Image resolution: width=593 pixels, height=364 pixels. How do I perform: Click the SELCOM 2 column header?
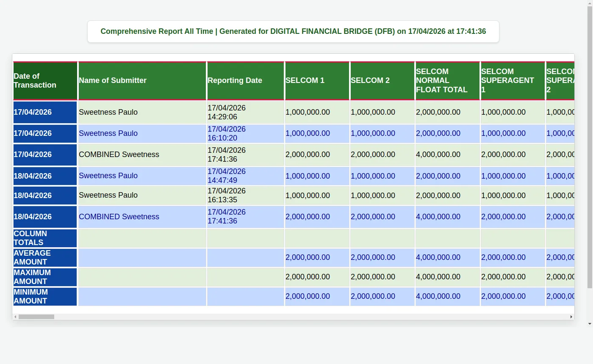click(x=382, y=80)
